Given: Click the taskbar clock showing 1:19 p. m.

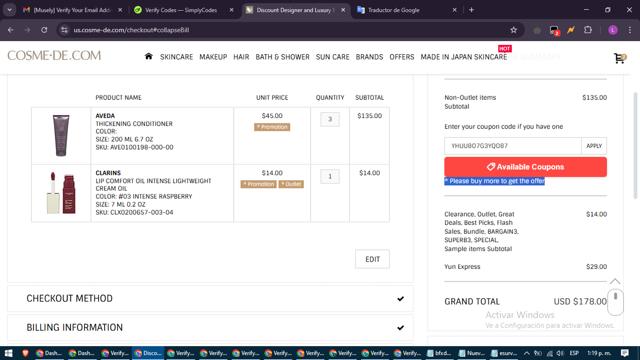Looking at the screenshot, I should click(599, 353).
